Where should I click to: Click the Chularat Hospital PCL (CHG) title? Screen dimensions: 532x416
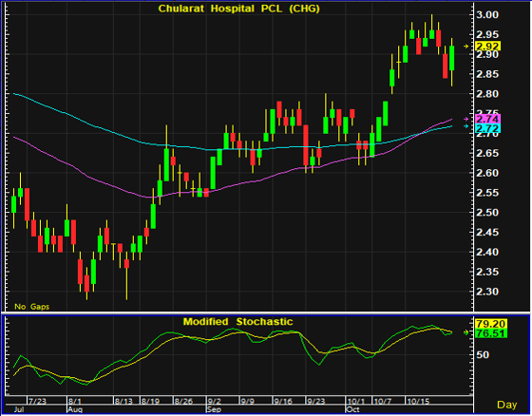point(239,9)
